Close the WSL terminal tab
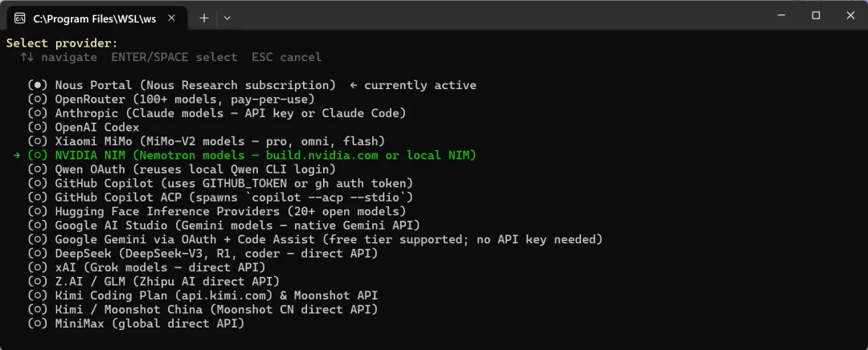868x350 pixels. click(175, 18)
